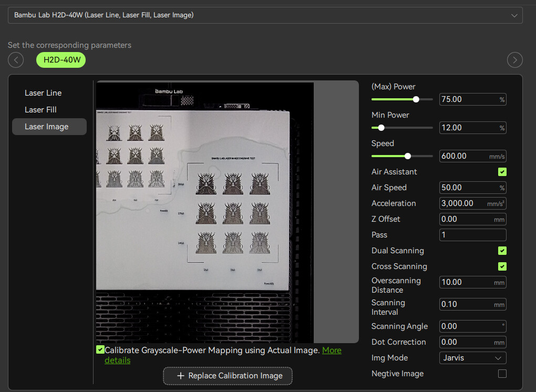Click the Pass count input field
The height and width of the screenshot is (392, 536).
point(472,235)
